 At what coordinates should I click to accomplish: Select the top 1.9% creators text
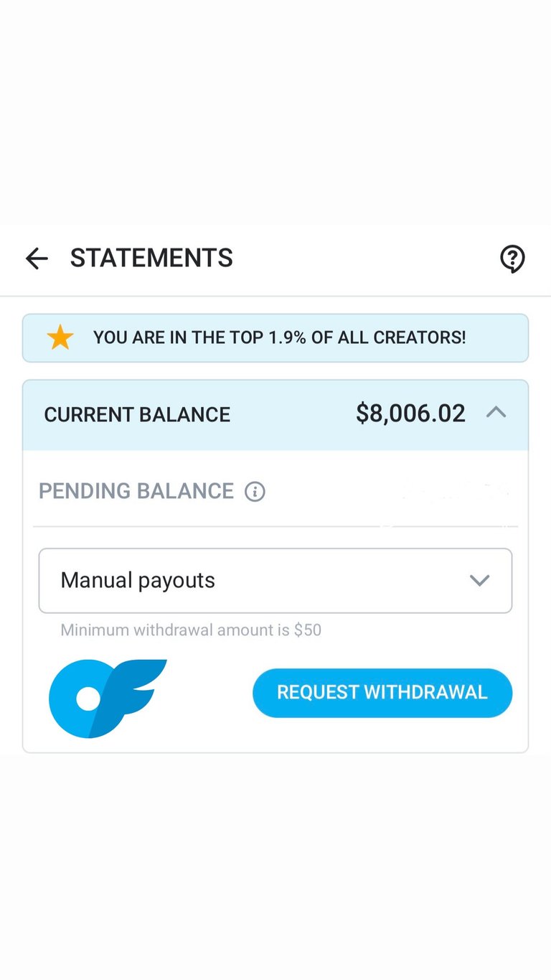click(x=279, y=337)
